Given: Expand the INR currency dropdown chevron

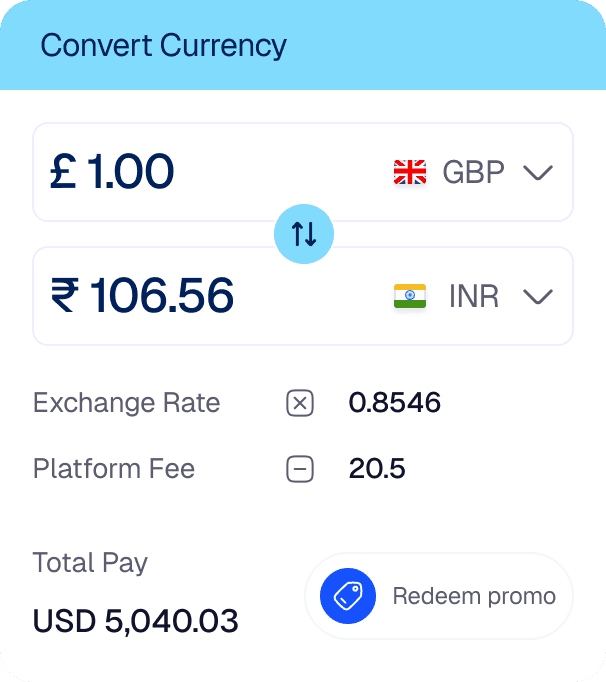Looking at the screenshot, I should click(538, 297).
